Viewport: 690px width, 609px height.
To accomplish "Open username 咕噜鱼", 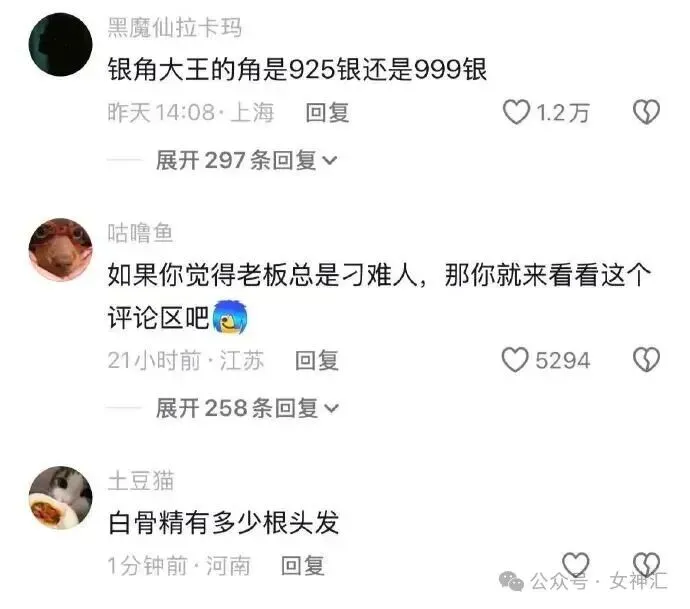I will [140, 232].
